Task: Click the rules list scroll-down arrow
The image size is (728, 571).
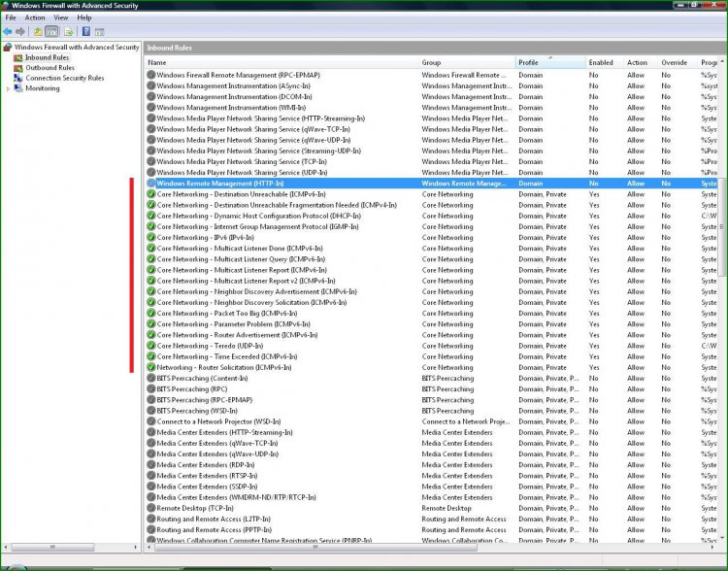Action: click(722, 539)
